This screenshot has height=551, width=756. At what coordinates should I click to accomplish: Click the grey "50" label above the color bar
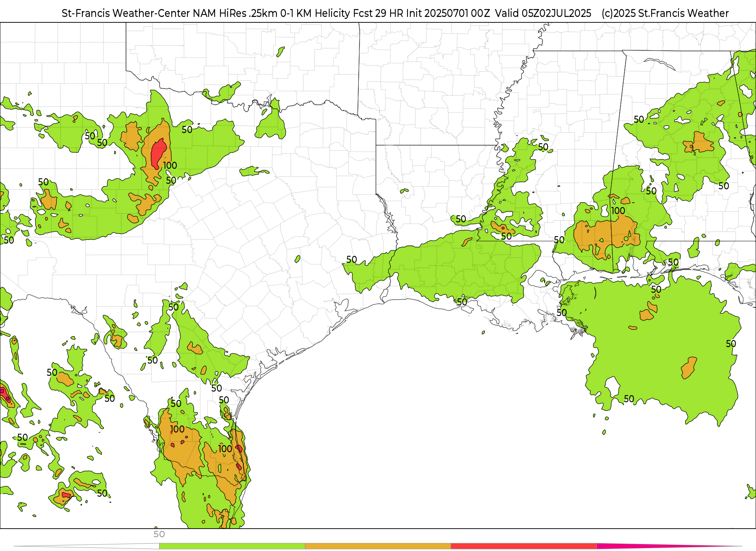159,534
